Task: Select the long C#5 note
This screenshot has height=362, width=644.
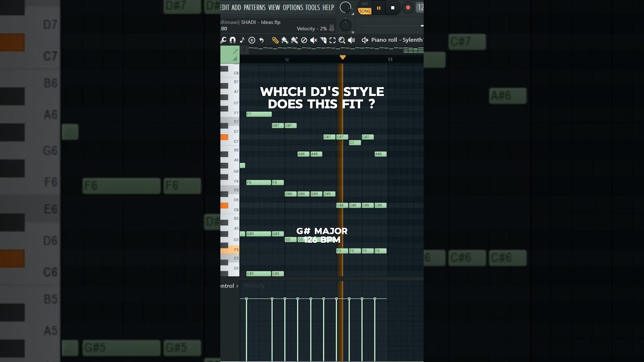Action: pos(259,274)
